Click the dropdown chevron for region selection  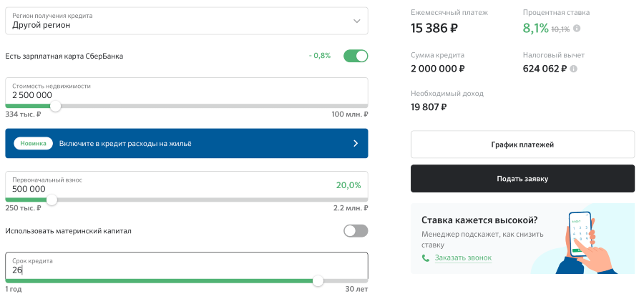(x=357, y=21)
